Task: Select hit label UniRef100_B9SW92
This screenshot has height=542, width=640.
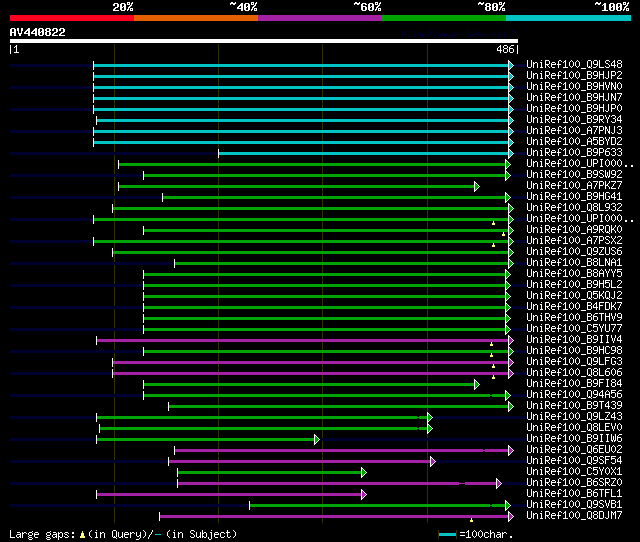Action: (574, 174)
